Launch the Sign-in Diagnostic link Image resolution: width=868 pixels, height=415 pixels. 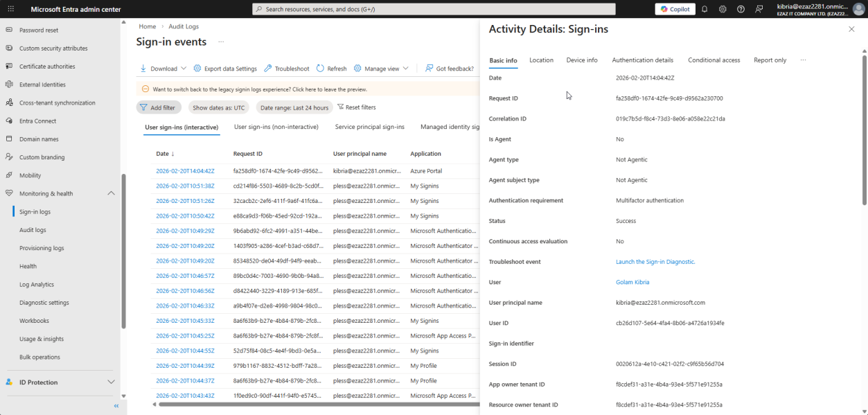pyautogui.click(x=655, y=262)
